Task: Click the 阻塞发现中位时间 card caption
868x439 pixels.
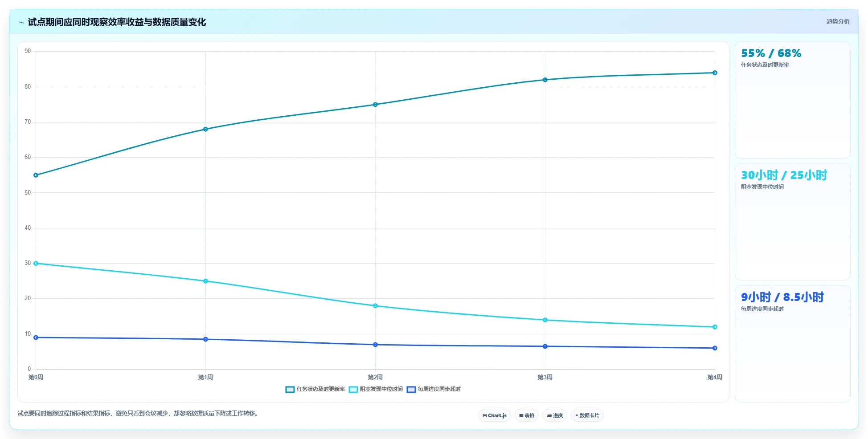Action: 762,187
